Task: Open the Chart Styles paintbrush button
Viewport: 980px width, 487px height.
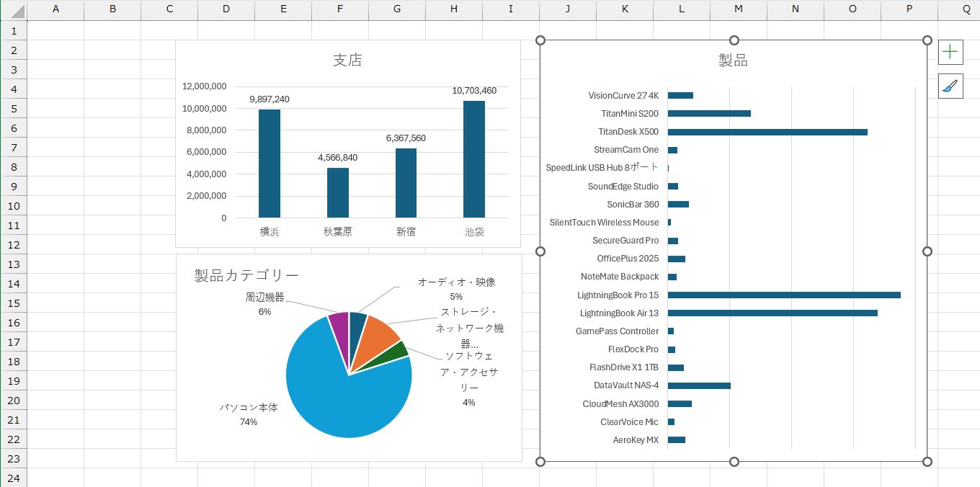Action: tap(950, 86)
